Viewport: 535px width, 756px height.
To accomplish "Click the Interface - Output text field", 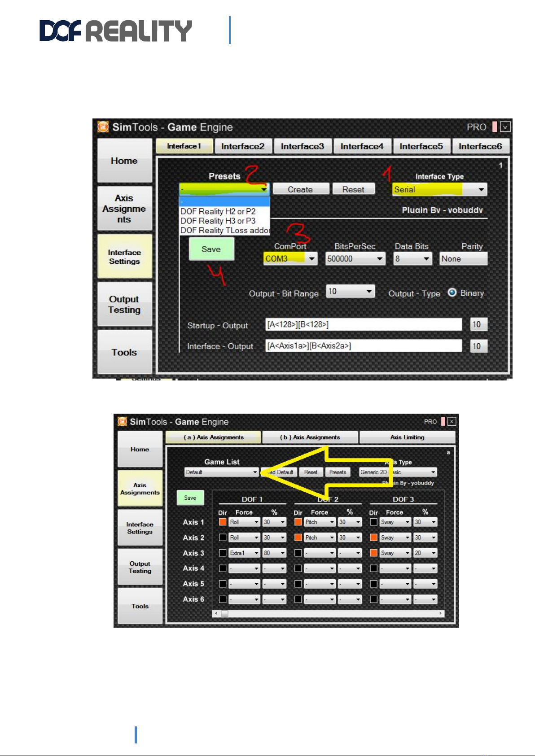I will [x=364, y=346].
